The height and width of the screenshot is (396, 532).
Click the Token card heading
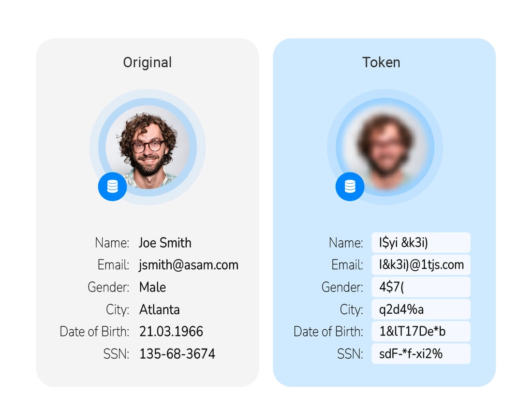point(381,62)
